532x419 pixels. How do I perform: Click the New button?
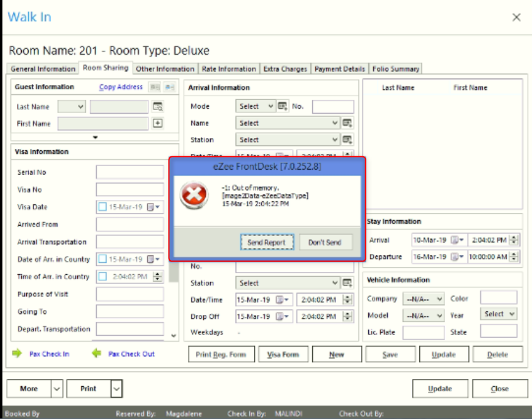[337, 355]
